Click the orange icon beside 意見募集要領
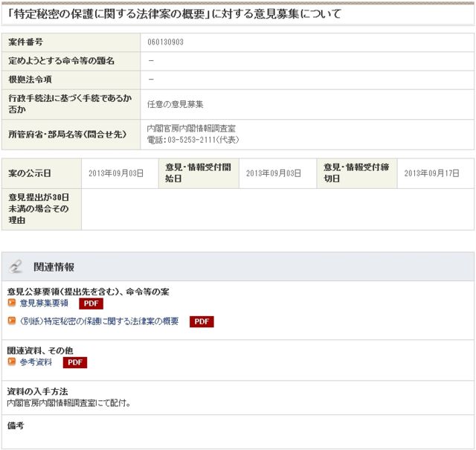Image resolution: width=476 pixels, height=450 pixels. click(12, 303)
